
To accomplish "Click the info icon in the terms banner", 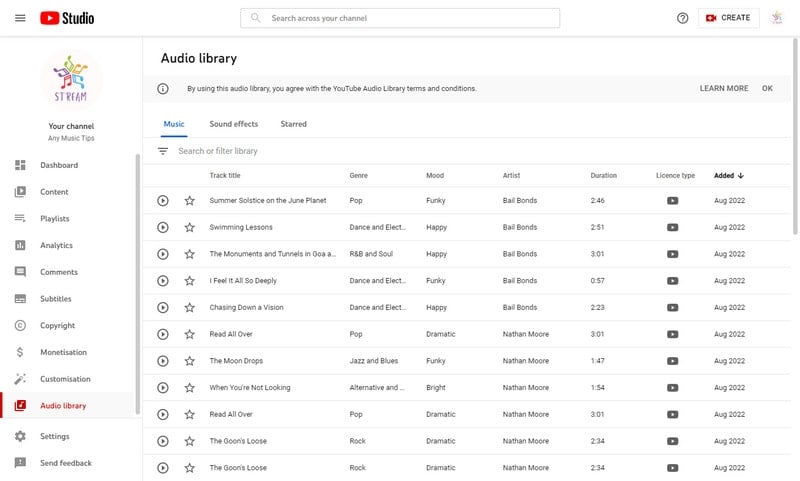I will click(x=163, y=89).
